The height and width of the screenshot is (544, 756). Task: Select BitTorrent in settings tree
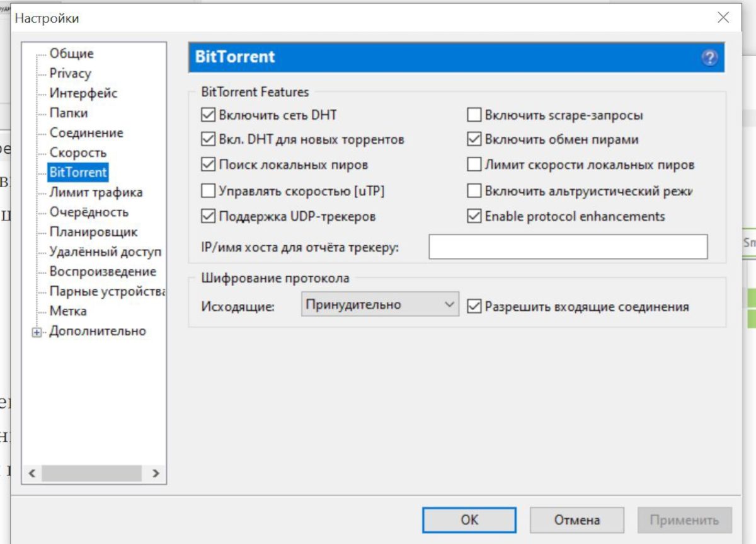coord(78,172)
